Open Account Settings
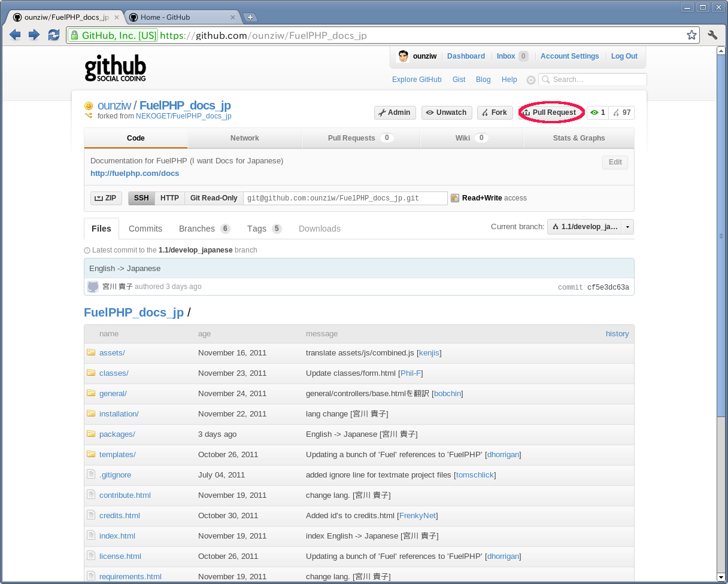Image resolution: width=728 pixels, height=584 pixels. [x=569, y=56]
